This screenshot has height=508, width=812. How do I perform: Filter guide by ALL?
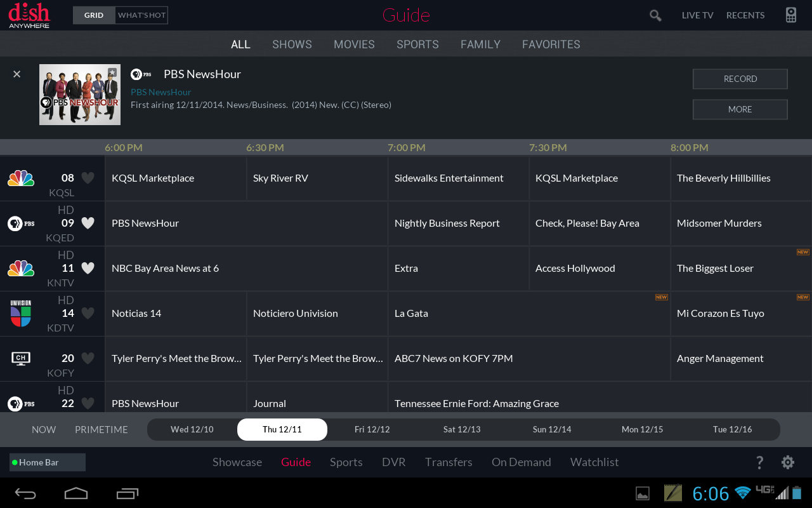(x=240, y=44)
